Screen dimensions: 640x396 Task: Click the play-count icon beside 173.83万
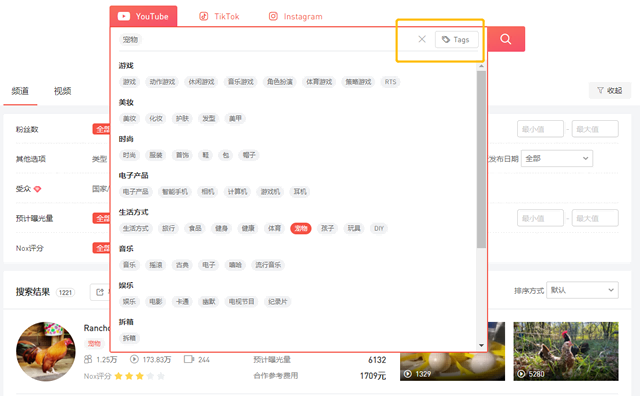(x=134, y=359)
